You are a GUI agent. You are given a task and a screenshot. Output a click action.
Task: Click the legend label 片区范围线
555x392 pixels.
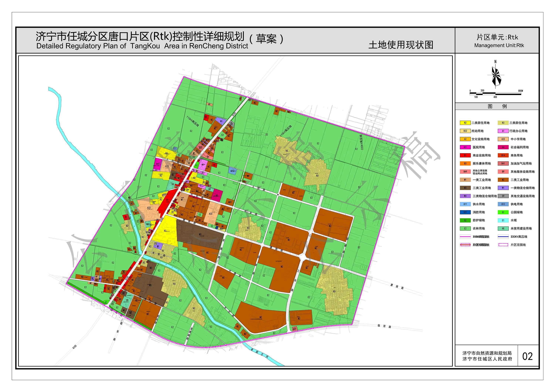click(518, 245)
